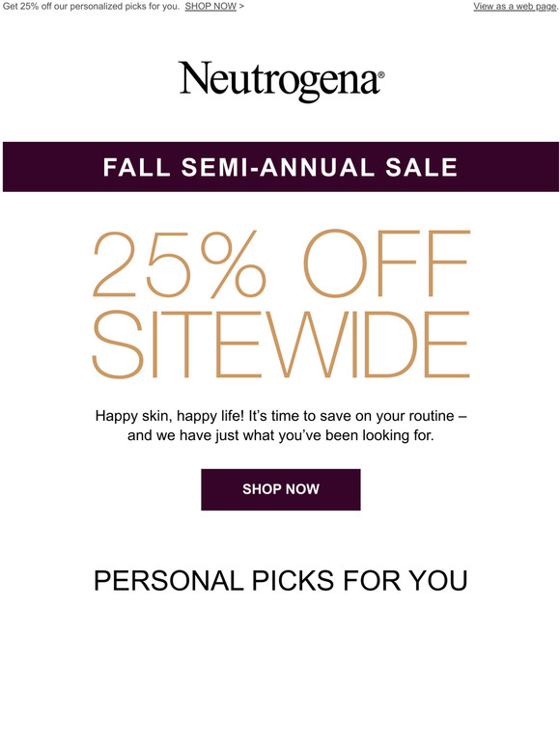Click FOR YOU in the bottom heading
Image resolution: width=560 pixels, height=747 pixels.
(x=406, y=581)
